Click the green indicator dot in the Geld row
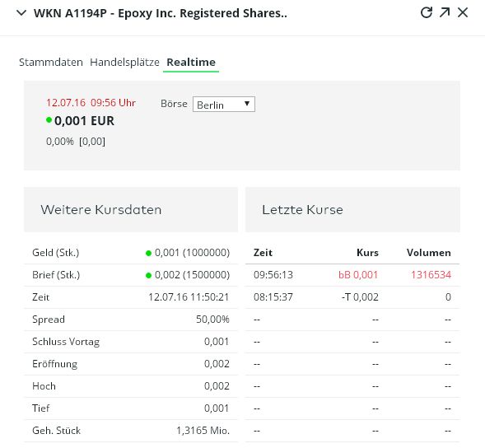Image resolution: width=485 pixels, height=448 pixels. click(x=148, y=253)
